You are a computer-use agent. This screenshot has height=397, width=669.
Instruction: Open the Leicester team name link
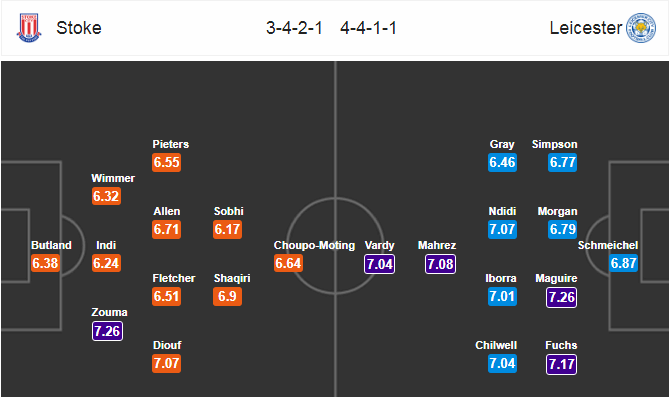(586, 28)
